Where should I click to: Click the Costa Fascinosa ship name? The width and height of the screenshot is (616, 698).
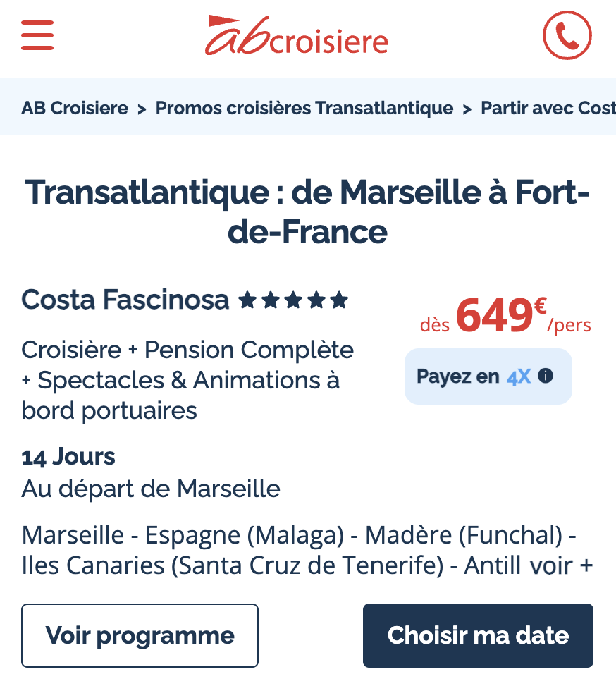pyautogui.click(x=125, y=300)
